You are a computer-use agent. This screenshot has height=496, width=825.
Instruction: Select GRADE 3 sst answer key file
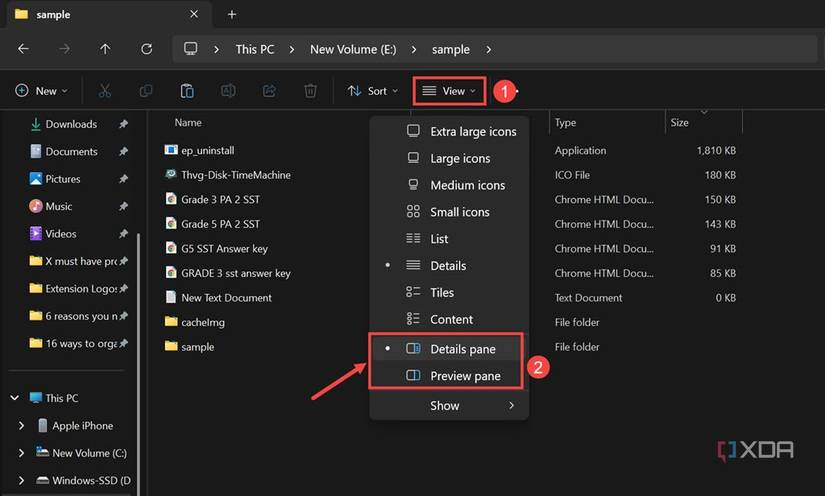[x=236, y=273]
